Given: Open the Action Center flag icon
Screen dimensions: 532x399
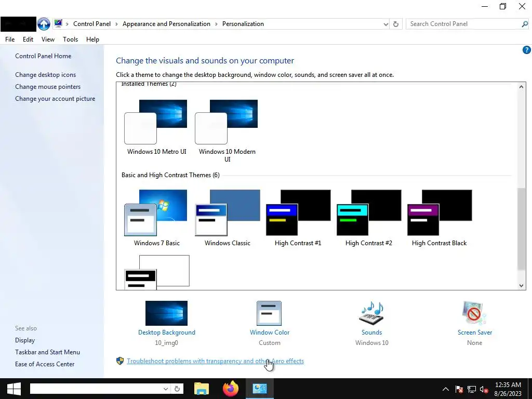Looking at the screenshot, I should click(459, 389).
